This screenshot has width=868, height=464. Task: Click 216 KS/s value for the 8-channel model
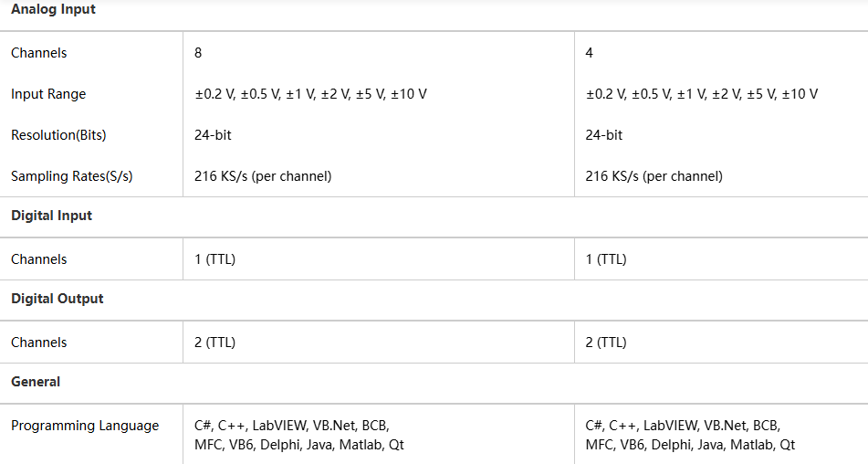click(x=263, y=176)
